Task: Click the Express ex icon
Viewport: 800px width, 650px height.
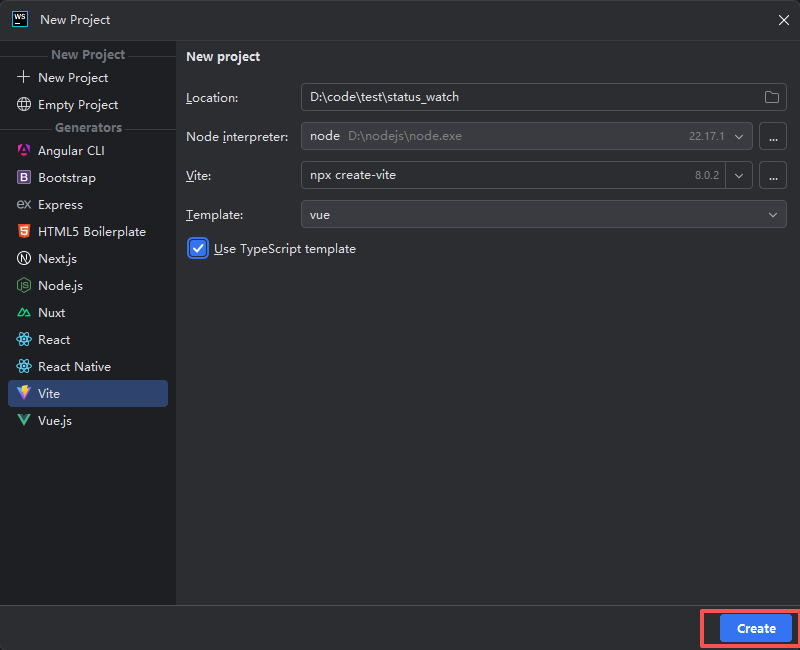Action: (x=23, y=204)
